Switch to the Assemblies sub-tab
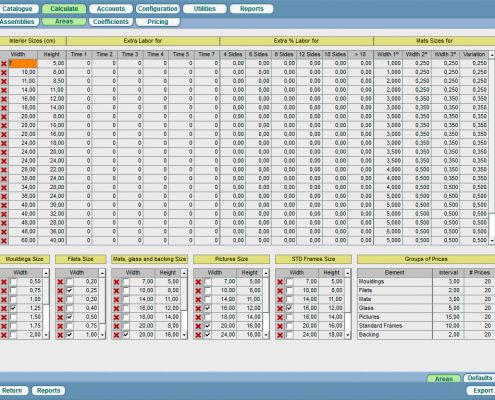Image resolution: width=495 pixels, height=400 pixels. pyautogui.click(x=19, y=22)
